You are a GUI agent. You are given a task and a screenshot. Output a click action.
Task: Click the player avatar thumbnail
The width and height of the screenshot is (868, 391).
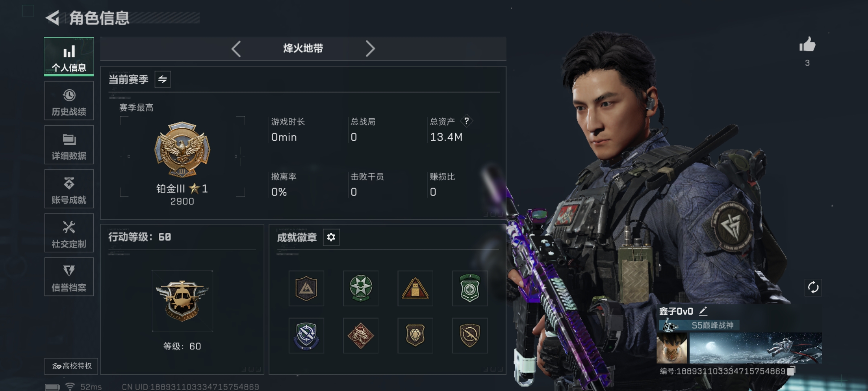click(672, 348)
